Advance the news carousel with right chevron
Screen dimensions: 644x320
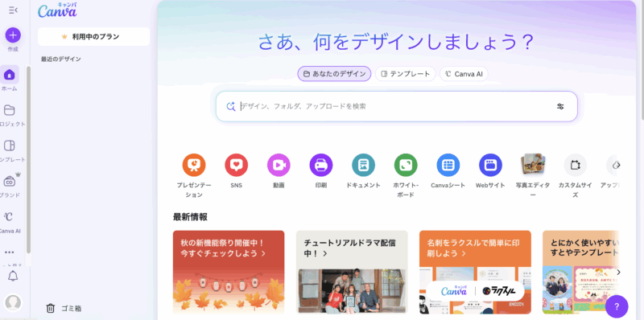[x=618, y=272]
